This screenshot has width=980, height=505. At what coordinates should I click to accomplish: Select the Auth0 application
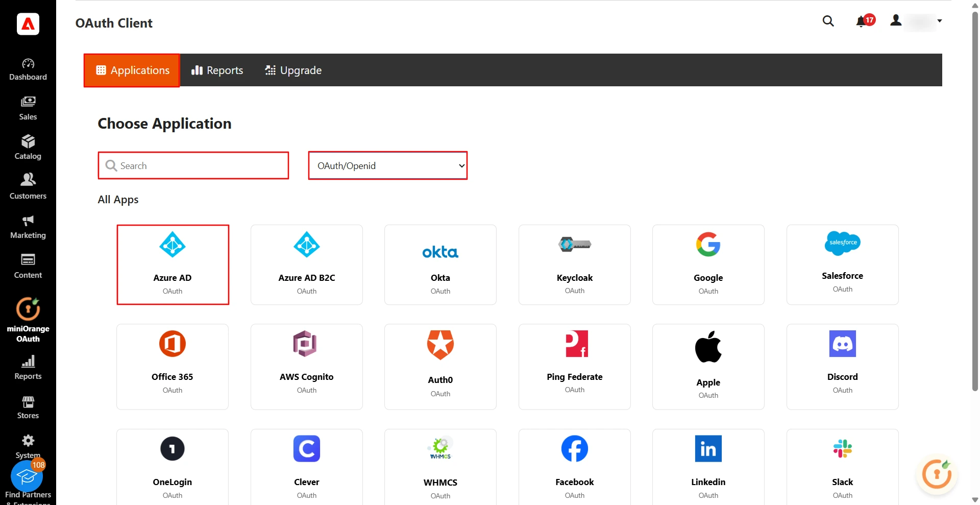pos(440,367)
